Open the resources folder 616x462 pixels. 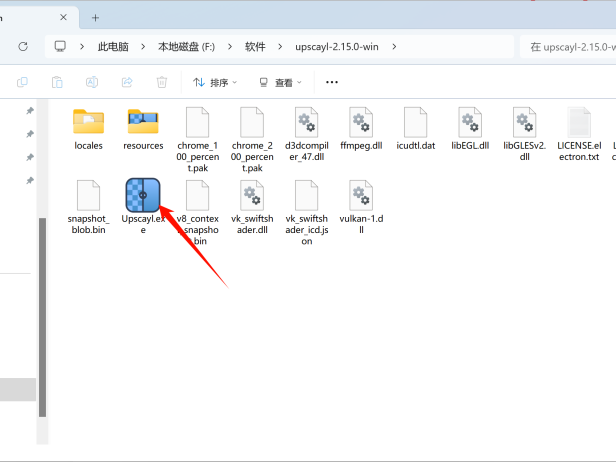pyautogui.click(x=143, y=122)
